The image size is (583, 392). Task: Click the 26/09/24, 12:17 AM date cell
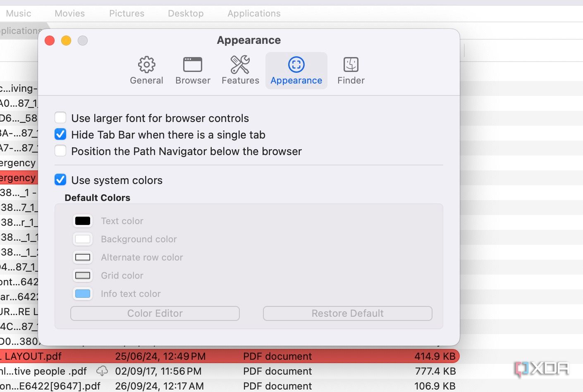pyautogui.click(x=159, y=386)
